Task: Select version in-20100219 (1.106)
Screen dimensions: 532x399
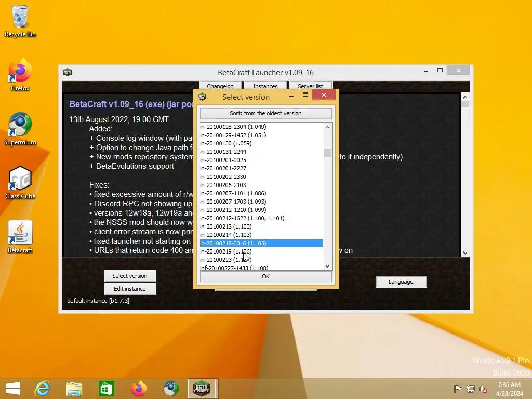Action: [x=261, y=251]
